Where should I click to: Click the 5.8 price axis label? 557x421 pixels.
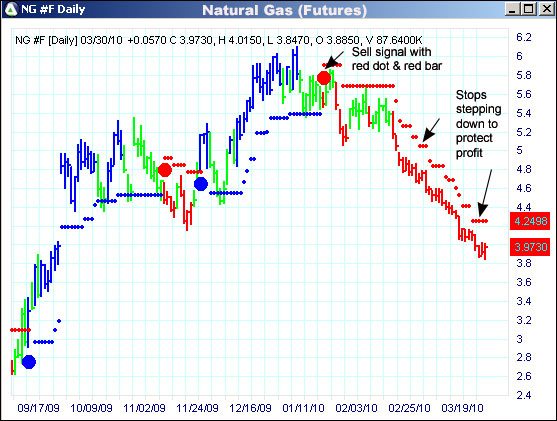tap(524, 75)
